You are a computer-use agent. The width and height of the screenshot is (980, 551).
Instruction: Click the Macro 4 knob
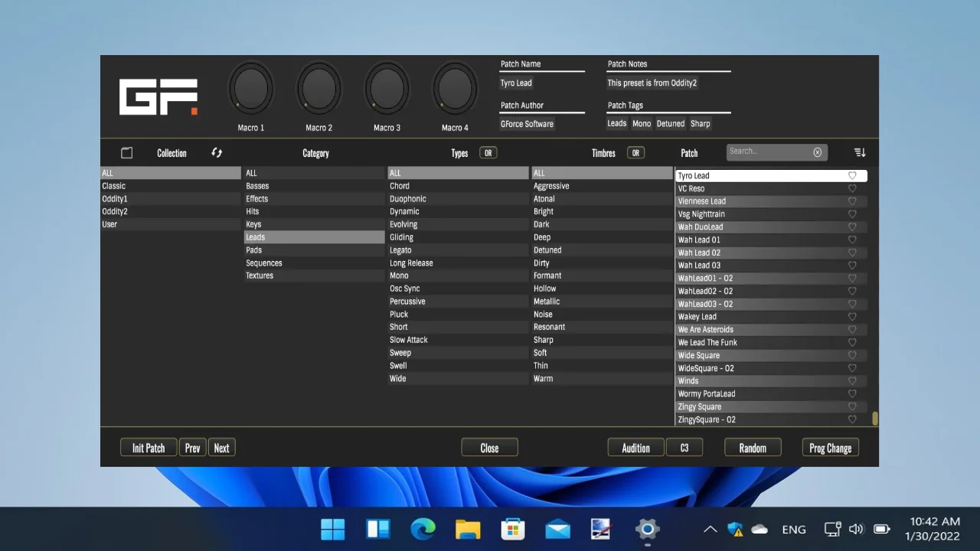click(x=455, y=90)
